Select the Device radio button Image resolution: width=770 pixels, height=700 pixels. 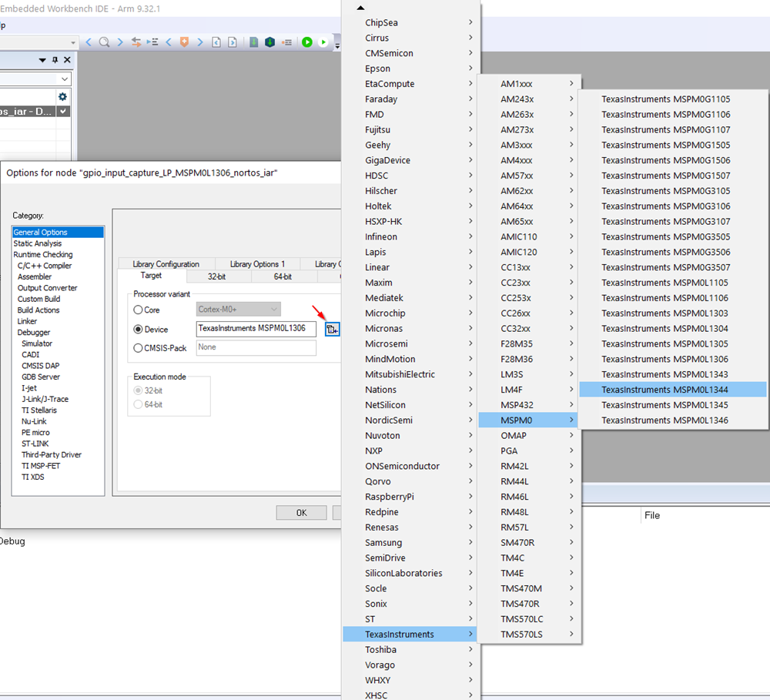pos(139,330)
